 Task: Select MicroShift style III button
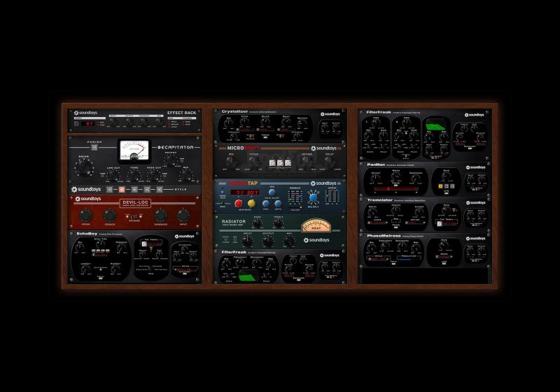tap(288, 163)
